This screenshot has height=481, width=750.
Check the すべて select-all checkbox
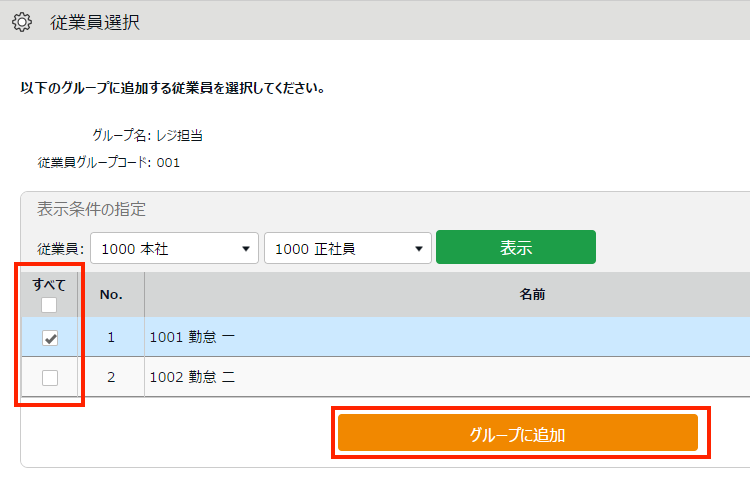click(49, 305)
